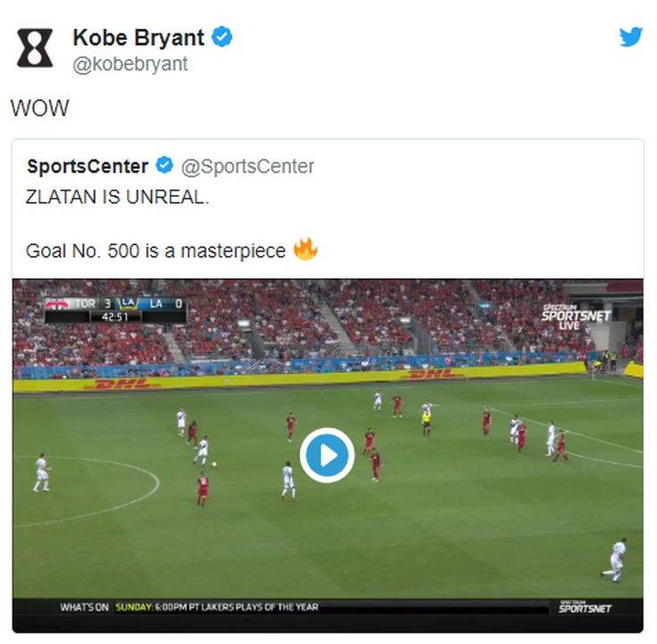The height and width of the screenshot is (644, 657).
Task: Click the SportsNet logo in bottom ticker
Action: 585,607
